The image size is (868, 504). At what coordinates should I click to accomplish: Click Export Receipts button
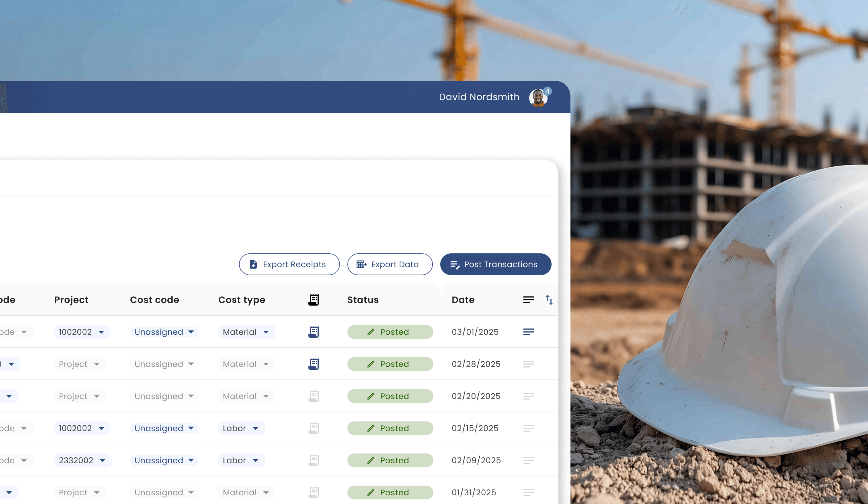pyautogui.click(x=289, y=264)
